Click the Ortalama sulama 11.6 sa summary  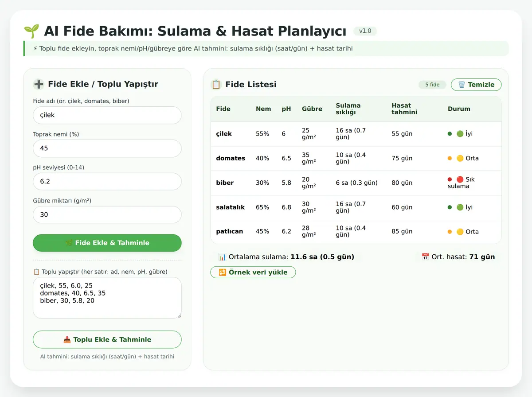click(x=286, y=257)
